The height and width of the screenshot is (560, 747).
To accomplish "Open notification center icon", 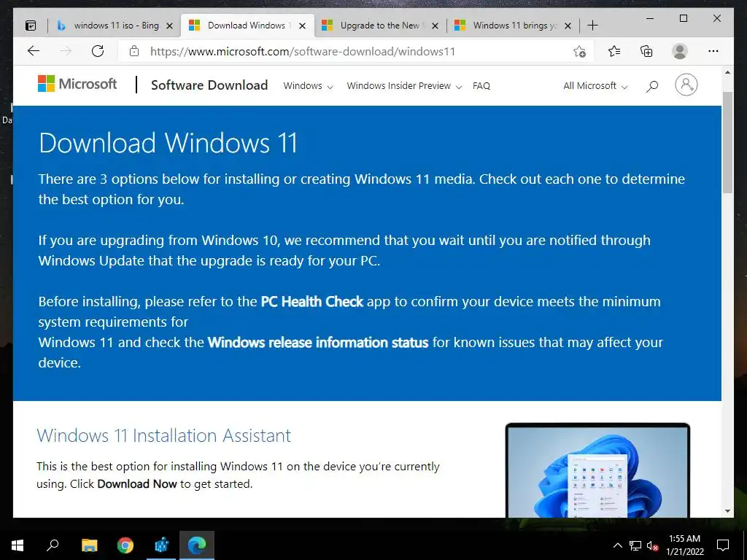I will click(723, 545).
